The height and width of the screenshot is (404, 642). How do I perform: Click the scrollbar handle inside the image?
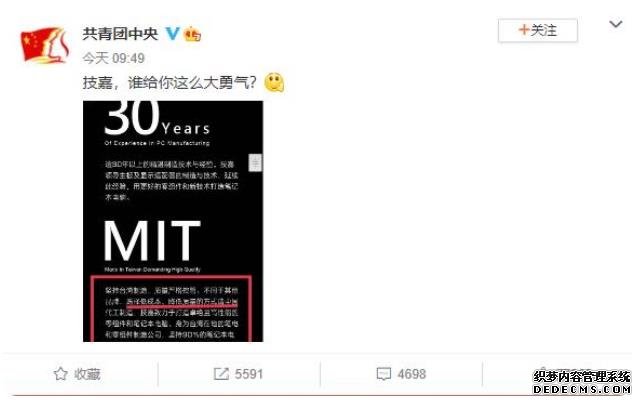[x=255, y=163]
